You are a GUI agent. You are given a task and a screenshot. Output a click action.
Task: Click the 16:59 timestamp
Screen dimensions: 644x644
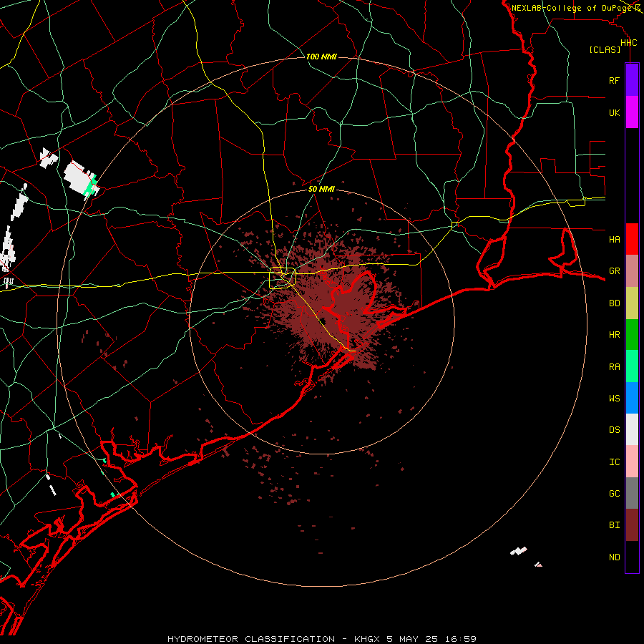click(x=460, y=639)
